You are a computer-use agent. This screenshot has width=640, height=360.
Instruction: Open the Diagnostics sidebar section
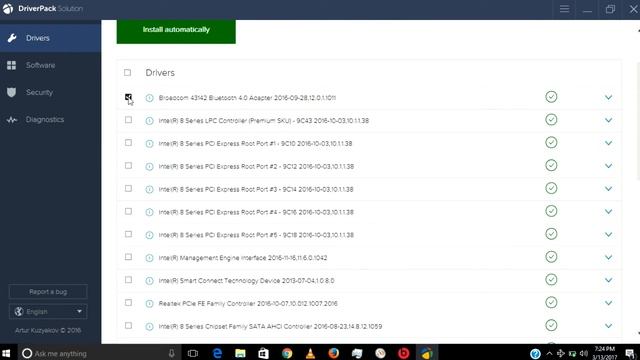point(50,120)
